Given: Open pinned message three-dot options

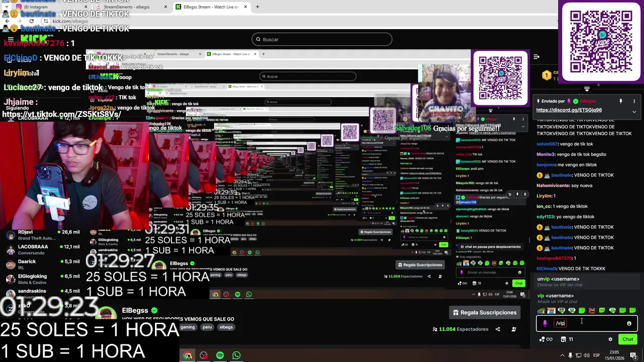Looking at the screenshot, I should click(634, 101).
